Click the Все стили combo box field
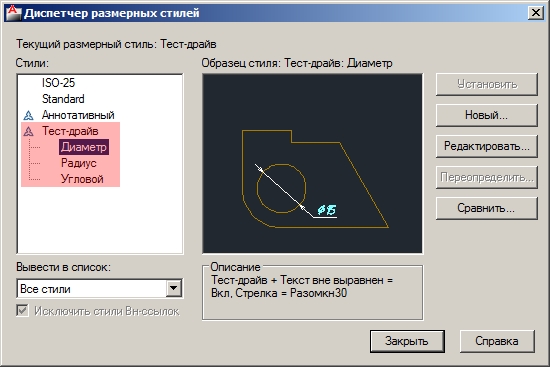Image resolution: width=550 pixels, height=367 pixels. tap(99, 289)
